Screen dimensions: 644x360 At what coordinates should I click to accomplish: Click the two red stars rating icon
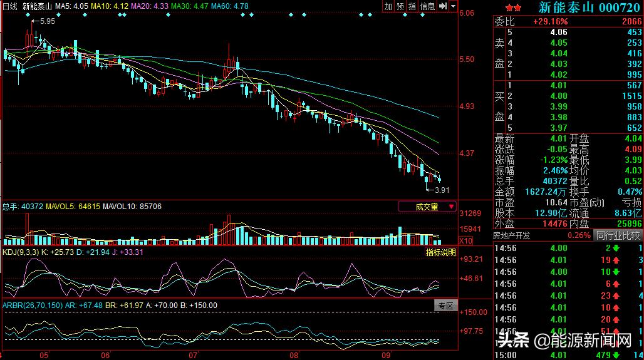click(x=514, y=8)
